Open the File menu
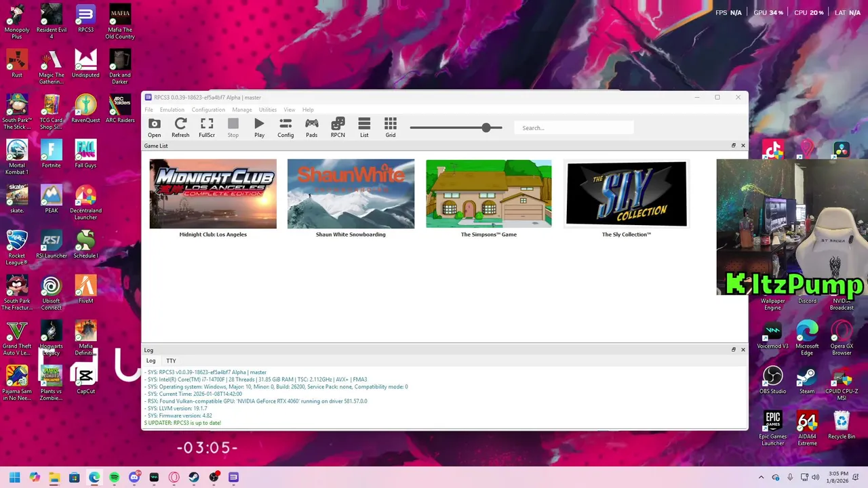Viewport: 868px width, 488px height. pos(149,110)
